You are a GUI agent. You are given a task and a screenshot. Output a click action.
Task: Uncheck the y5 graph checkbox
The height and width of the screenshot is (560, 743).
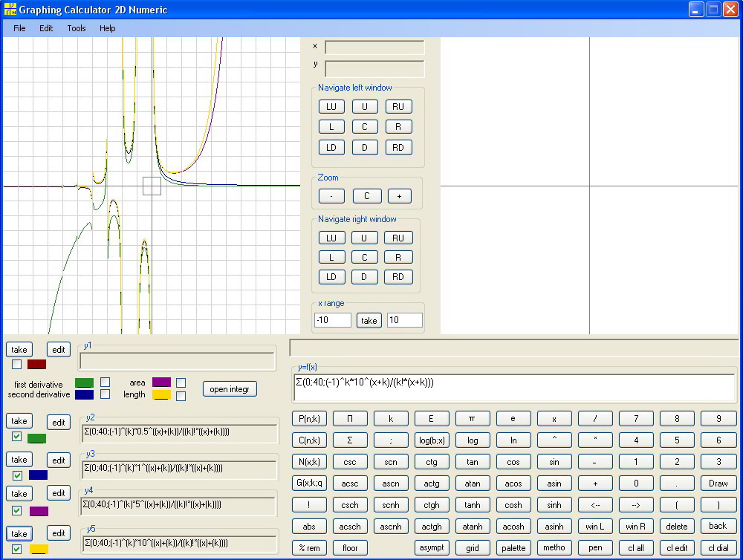[x=17, y=549]
